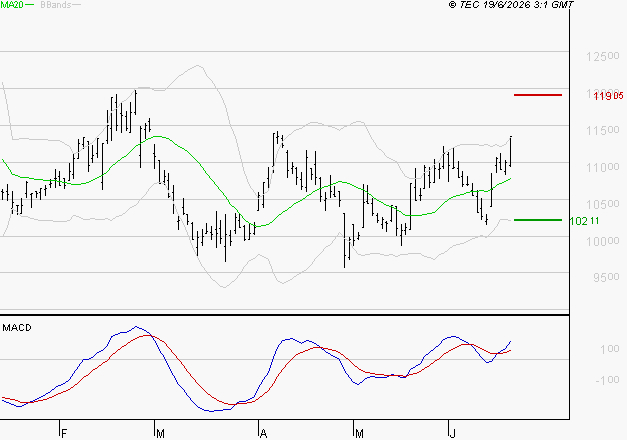Click the MACD -100 axis label
The height and width of the screenshot is (440, 627).
click(x=607, y=380)
